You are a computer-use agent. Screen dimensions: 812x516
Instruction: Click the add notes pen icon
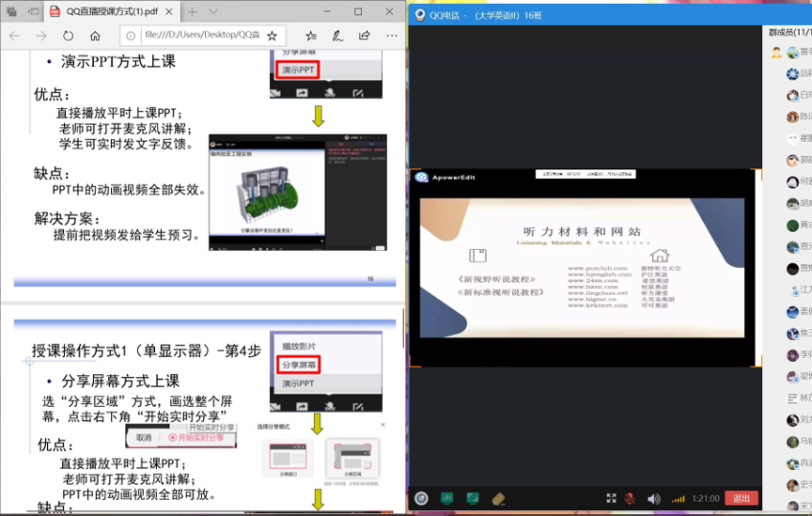[336, 36]
